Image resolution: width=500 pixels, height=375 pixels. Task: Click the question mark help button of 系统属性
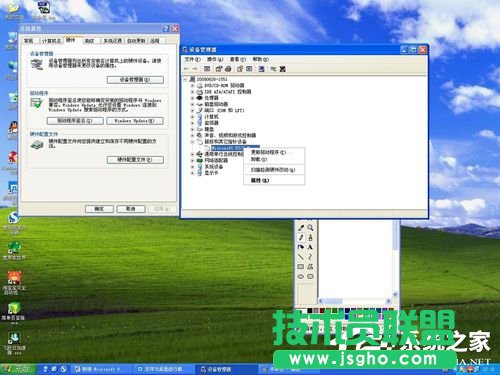point(166,29)
